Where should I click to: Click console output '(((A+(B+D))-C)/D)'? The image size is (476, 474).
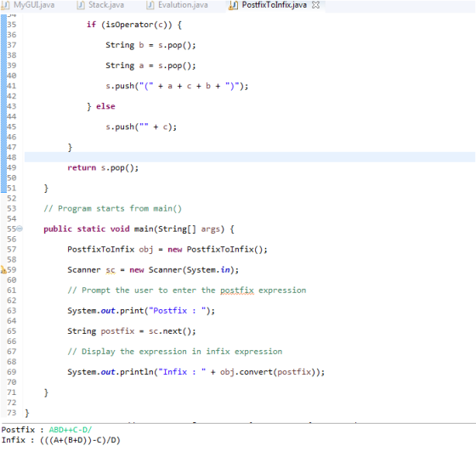tap(80, 440)
